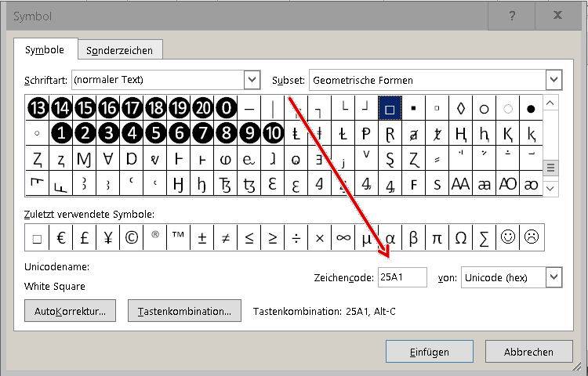Open the von Unicode (hex) dropdown
This screenshot has height=376, width=588.
(554, 277)
